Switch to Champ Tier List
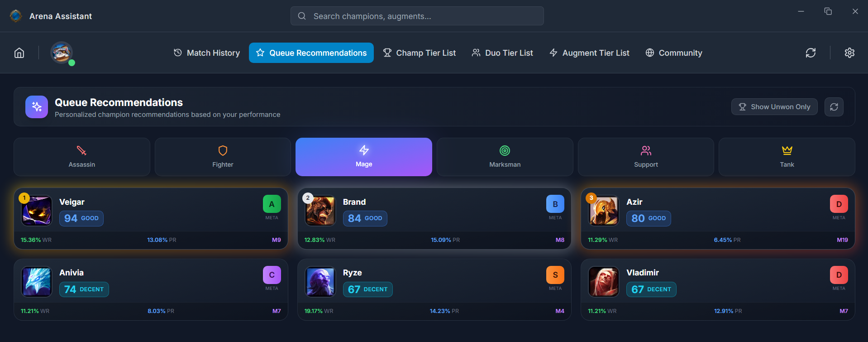Image resolution: width=868 pixels, height=342 pixels. (x=420, y=53)
